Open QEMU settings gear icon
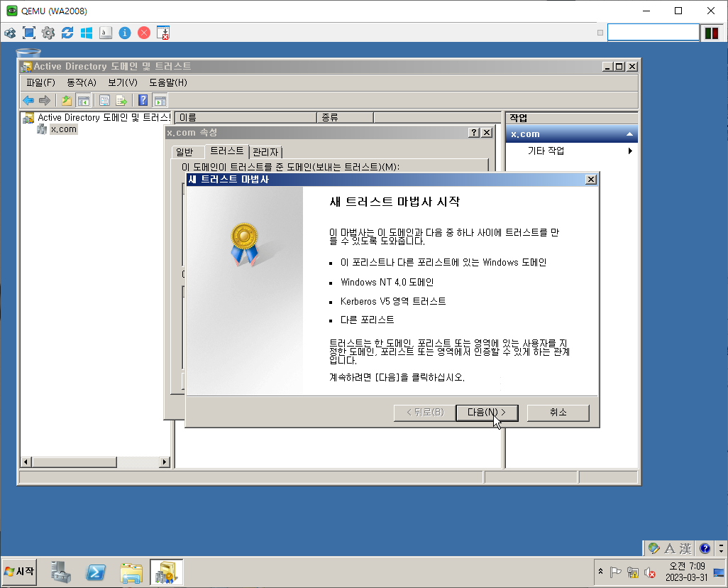 [48, 33]
